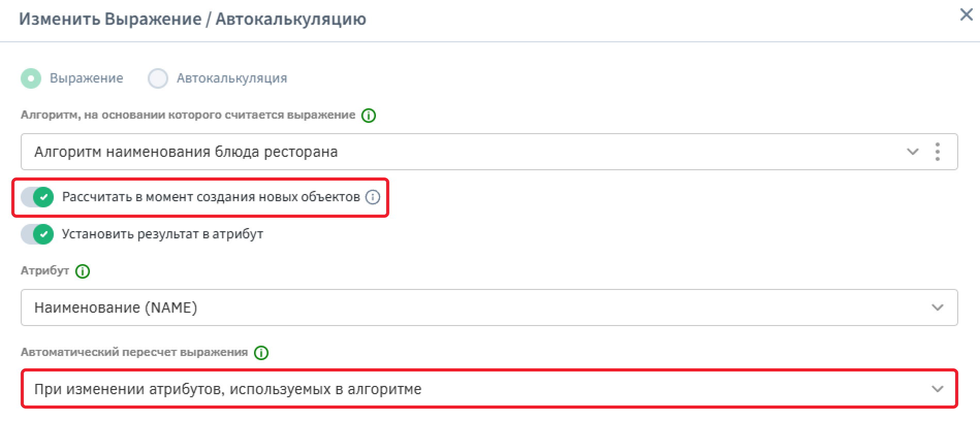Select the Автокалькуляция radio button
This screenshot has width=980, height=421.
[158, 78]
